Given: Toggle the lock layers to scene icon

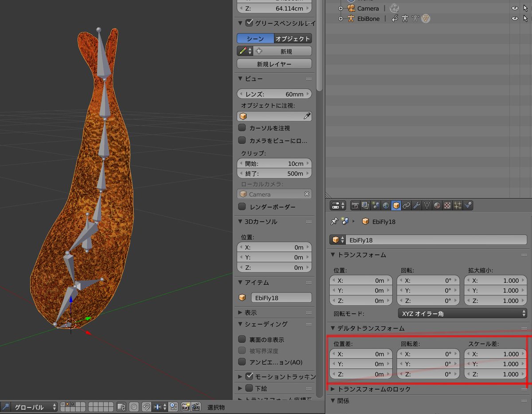Looking at the screenshot, I should coord(121,406).
